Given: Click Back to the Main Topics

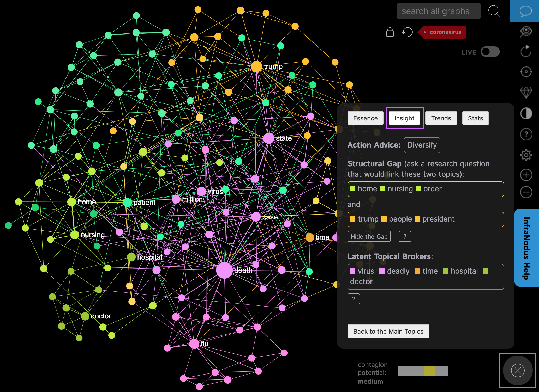Looking at the screenshot, I should coord(388,331).
